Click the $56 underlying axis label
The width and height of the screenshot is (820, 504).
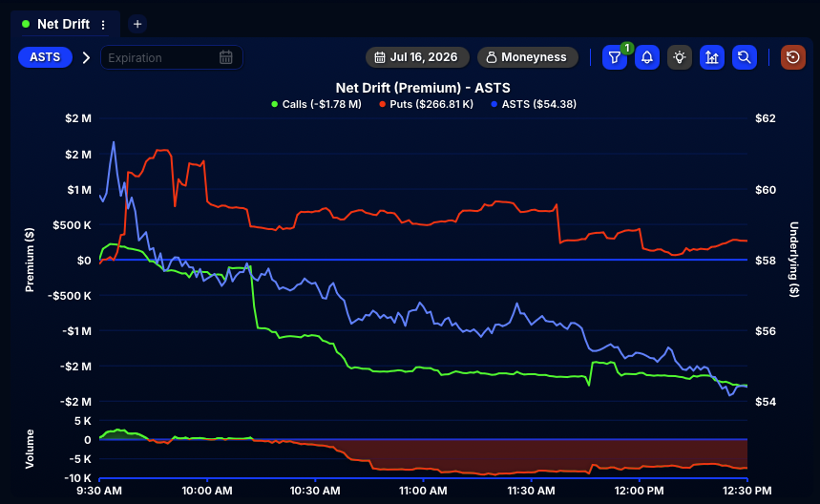point(765,331)
